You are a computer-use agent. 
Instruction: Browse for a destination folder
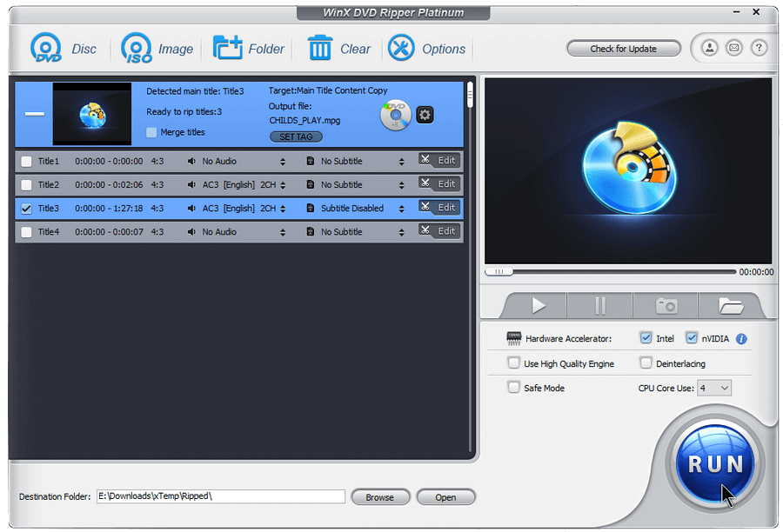click(380, 497)
